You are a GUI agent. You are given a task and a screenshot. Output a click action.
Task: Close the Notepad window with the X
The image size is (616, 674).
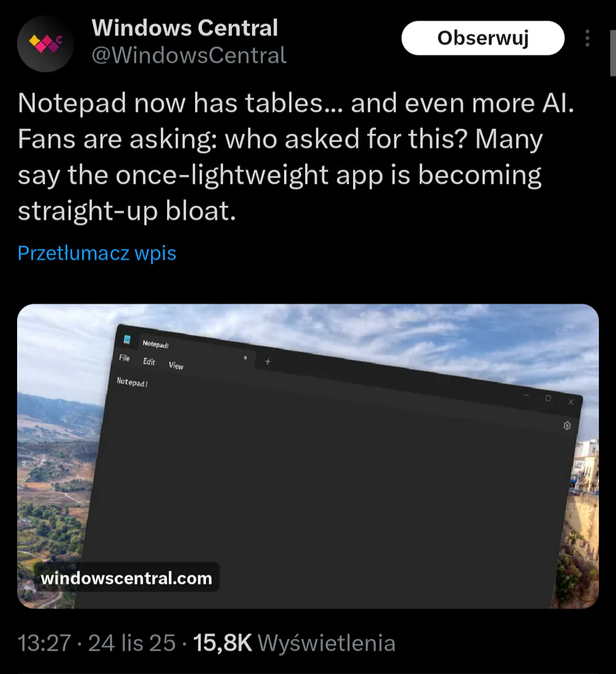coord(571,402)
